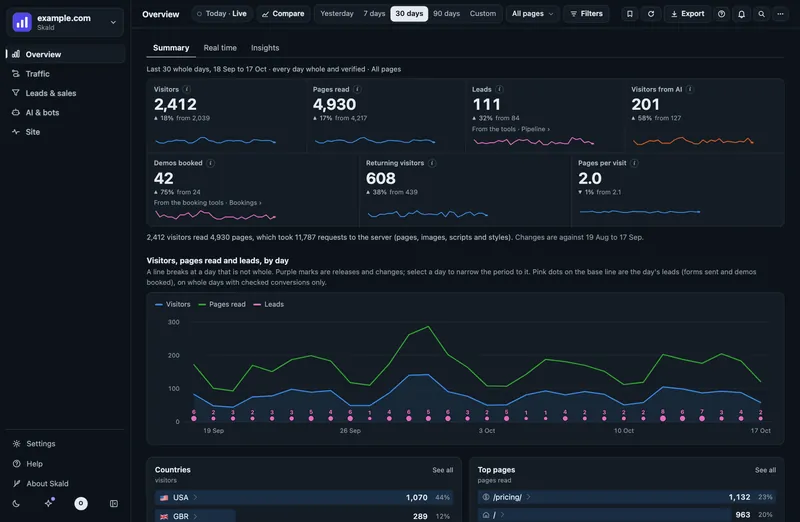Screen dimensions: 800x522
Task: Open About Skald in the sidebar
Action: 65,483
